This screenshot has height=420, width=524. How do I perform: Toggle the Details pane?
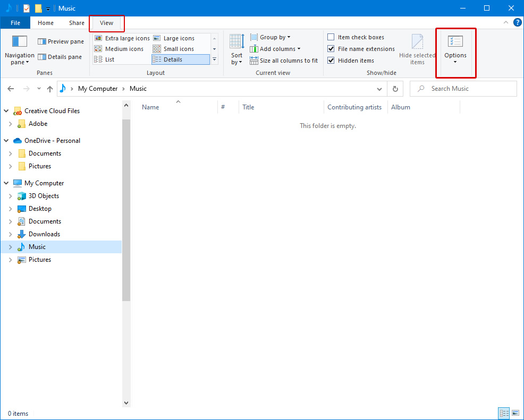(x=60, y=57)
